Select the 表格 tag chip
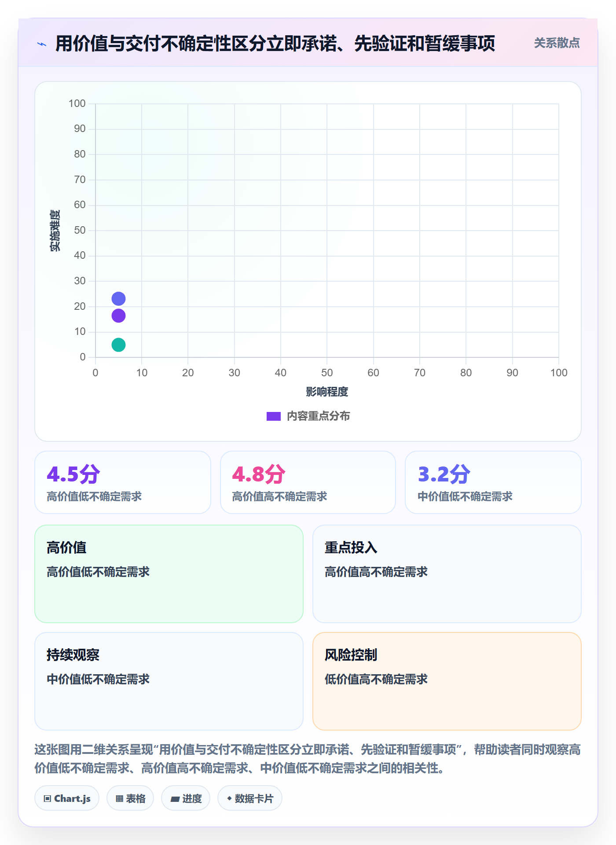616x845 pixels. 130,798
